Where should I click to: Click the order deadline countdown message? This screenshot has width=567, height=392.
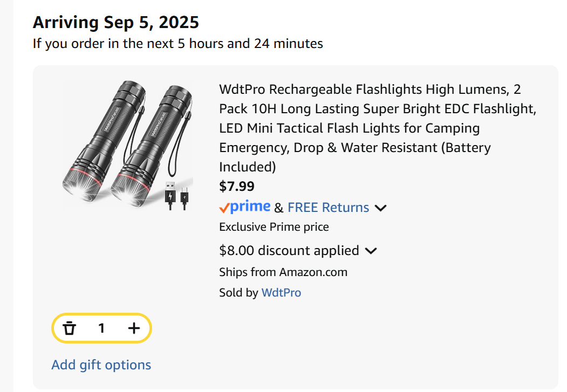pyautogui.click(x=177, y=43)
